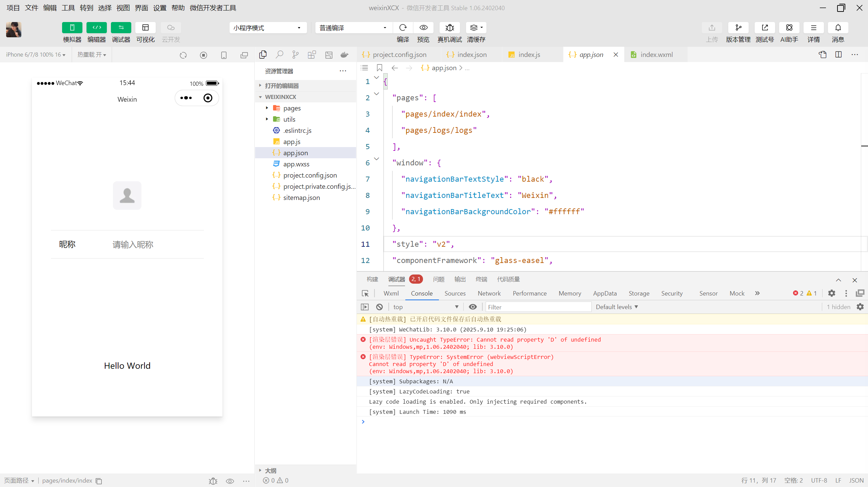Toggle the 模拟器 simulator panel button
Viewport: 868px width, 487px height.
click(72, 27)
